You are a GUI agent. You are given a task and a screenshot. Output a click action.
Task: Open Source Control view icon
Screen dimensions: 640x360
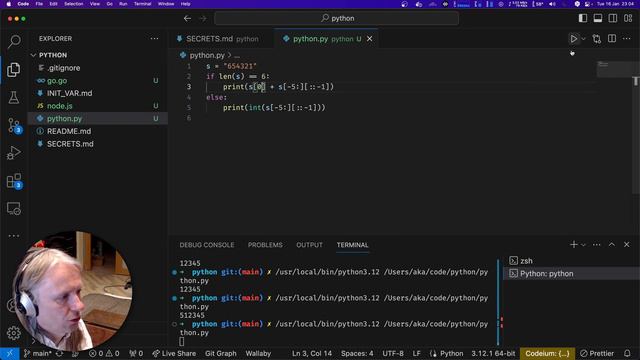pyautogui.click(x=14, y=125)
